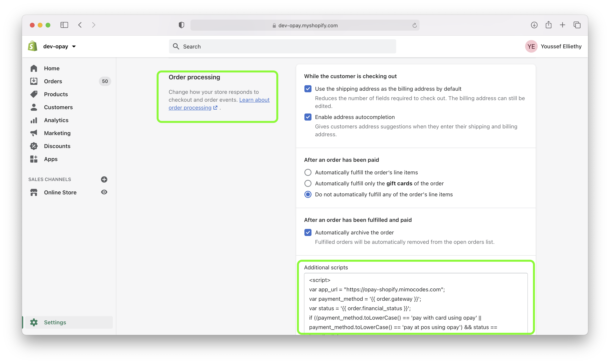The height and width of the screenshot is (364, 610).
Task: Click the Marketing icon in sidebar
Action: [34, 133]
